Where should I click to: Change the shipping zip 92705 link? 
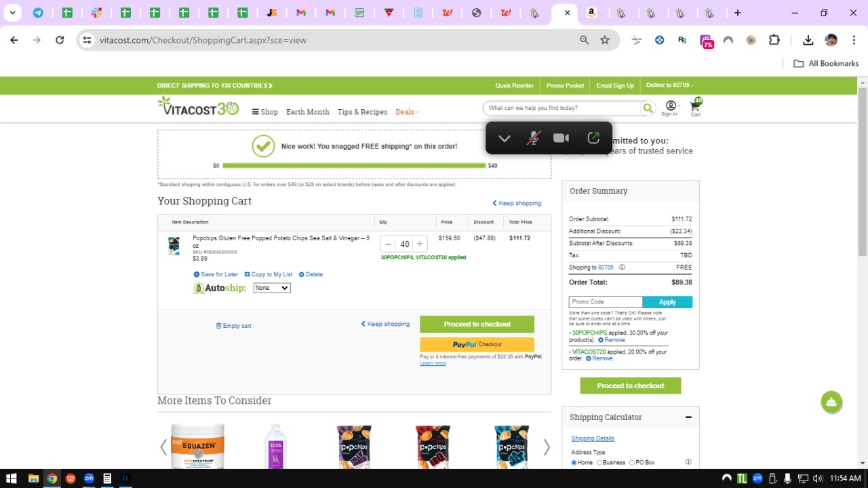coord(606,267)
